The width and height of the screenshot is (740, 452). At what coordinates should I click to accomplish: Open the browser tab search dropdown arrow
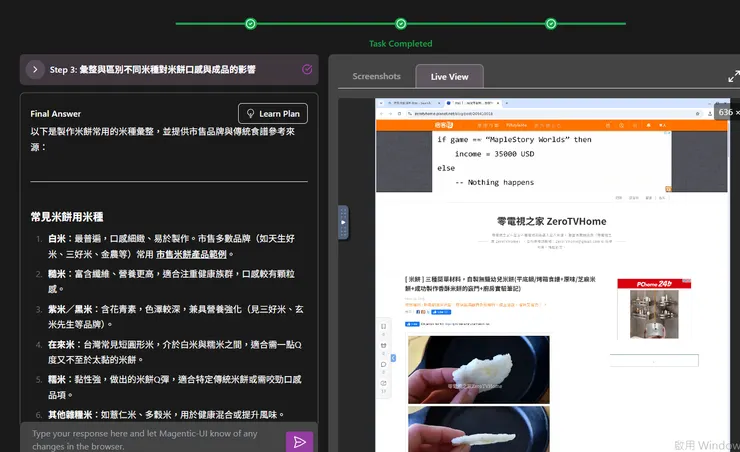(381, 103)
